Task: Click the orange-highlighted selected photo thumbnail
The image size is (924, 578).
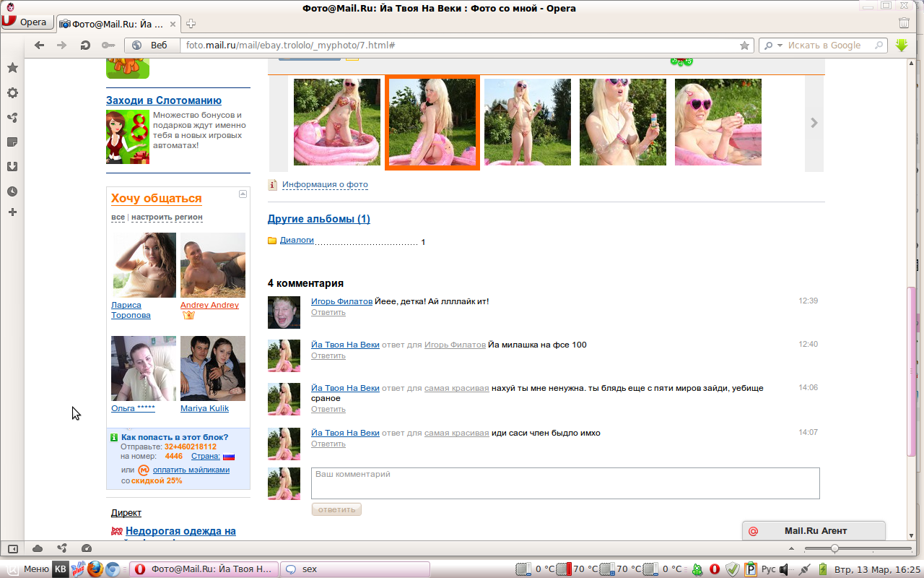Action: 432,122
